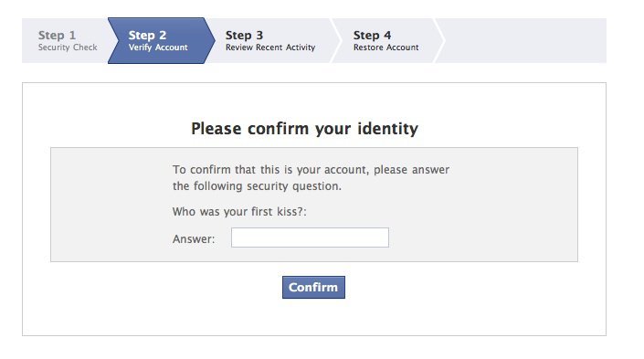Click the 'To confirm that this is your account' line
The height and width of the screenshot is (359, 644).
point(311,170)
